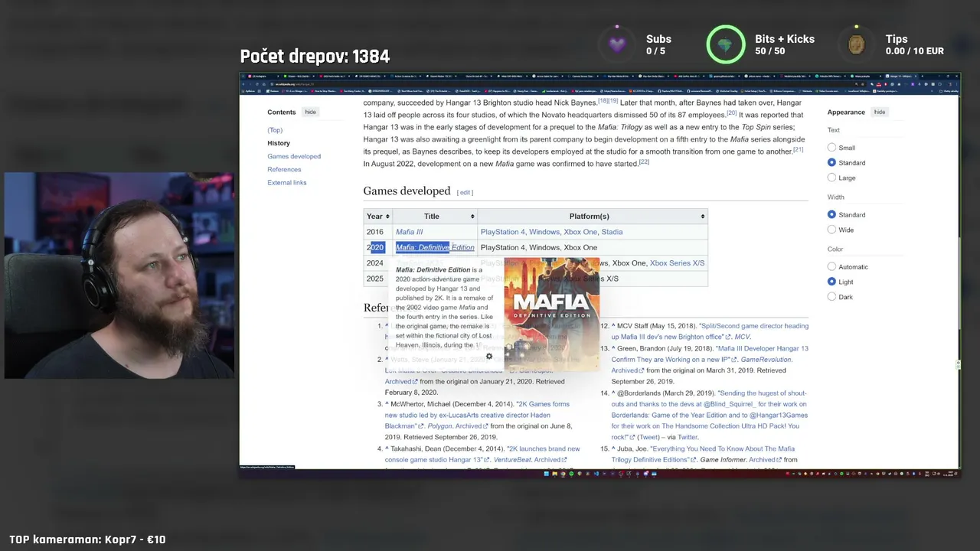Click the "Games developed" section heading
This screenshot has width=980, height=551.
407,191
